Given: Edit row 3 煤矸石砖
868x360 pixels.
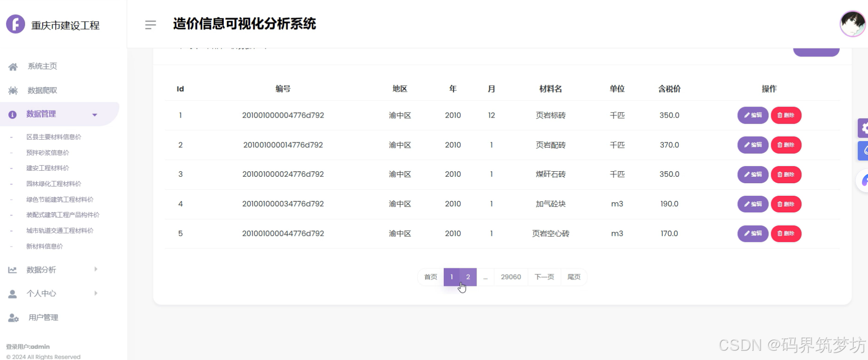Looking at the screenshot, I should point(753,174).
